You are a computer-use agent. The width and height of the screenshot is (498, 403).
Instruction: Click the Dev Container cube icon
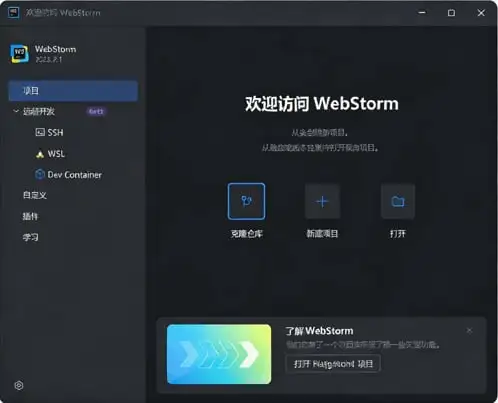tap(40, 174)
